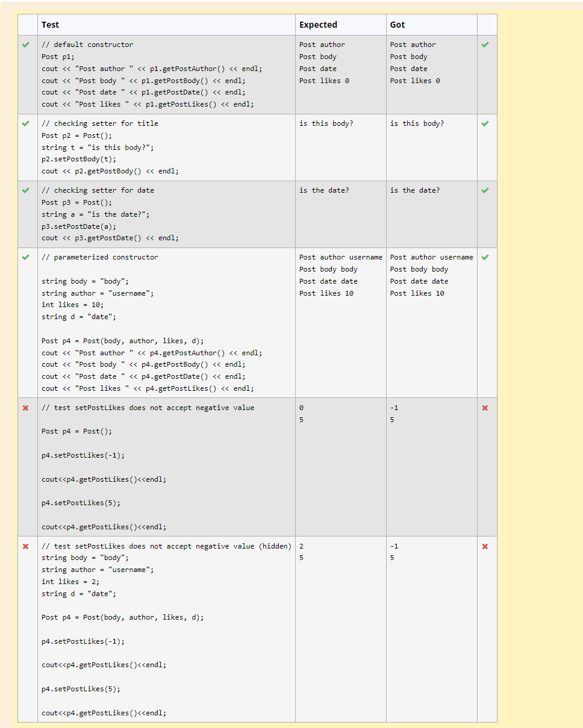Click the green check beside the parameterized constructor test

pyautogui.click(x=26, y=257)
